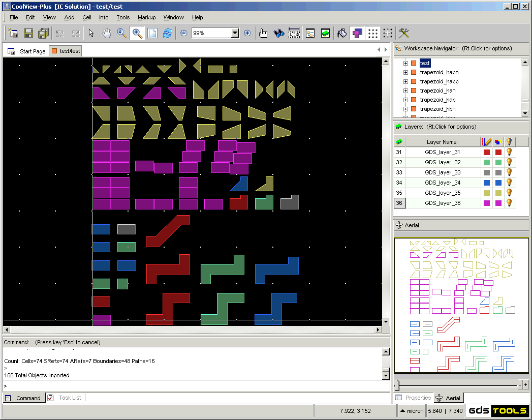Click the Redo arrow icon
The height and width of the screenshot is (420, 532).
(75, 33)
